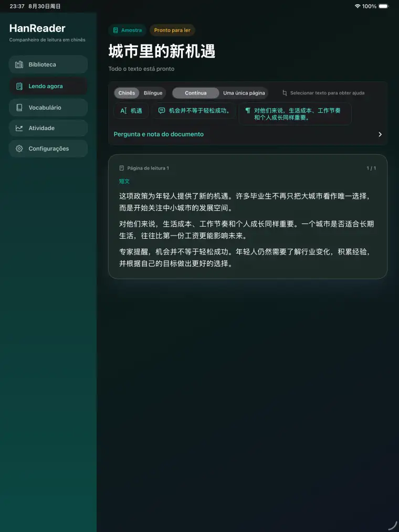Go to Biblioteca section

[x=48, y=65]
